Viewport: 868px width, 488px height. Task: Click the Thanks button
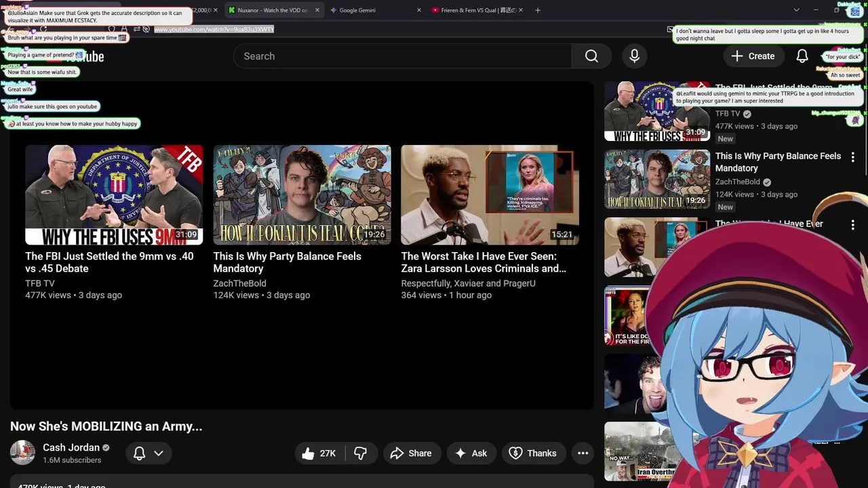(533, 453)
